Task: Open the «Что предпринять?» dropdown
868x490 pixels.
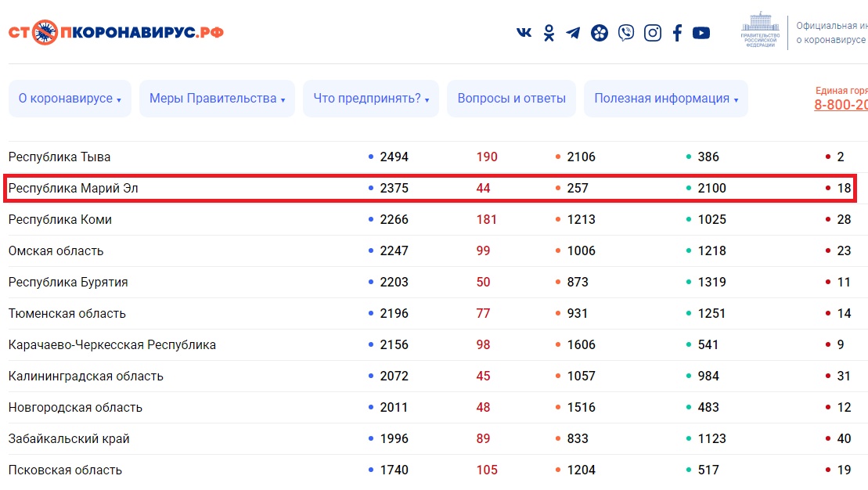Action: (x=371, y=99)
